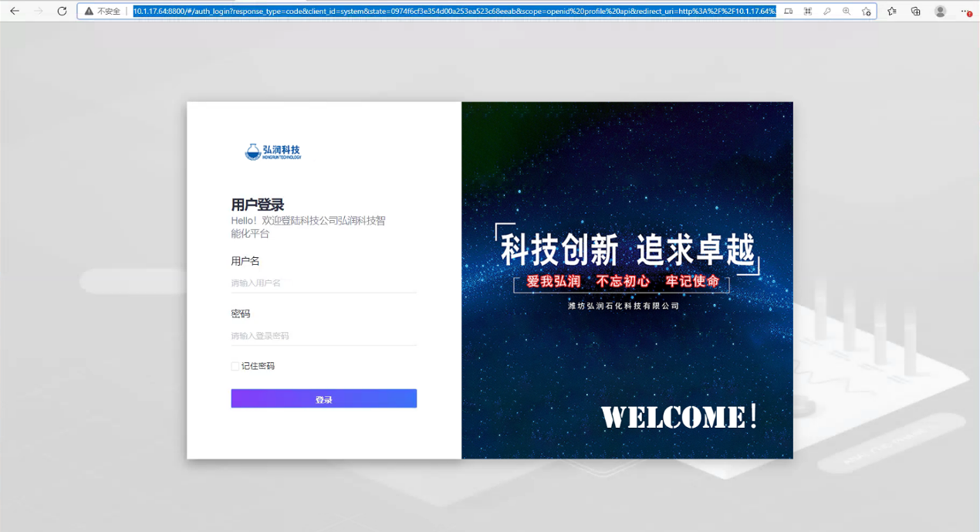Click the 记住密码 label text

pyautogui.click(x=258, y=366)
